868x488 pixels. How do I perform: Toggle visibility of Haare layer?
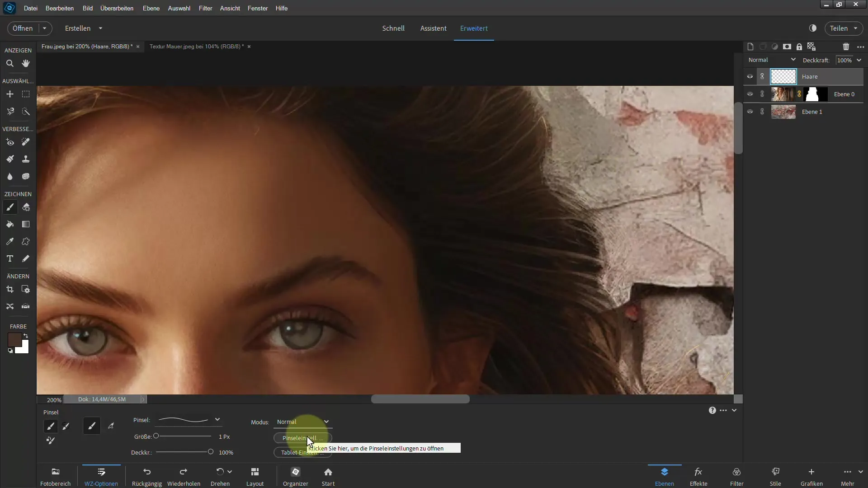750,76
